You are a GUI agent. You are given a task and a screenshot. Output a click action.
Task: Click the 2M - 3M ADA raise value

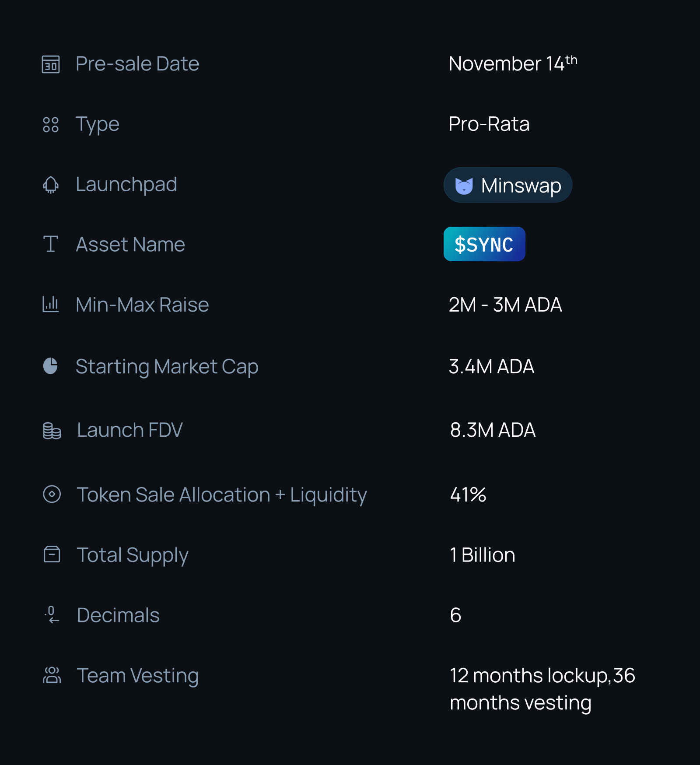(x=505, y=305)
